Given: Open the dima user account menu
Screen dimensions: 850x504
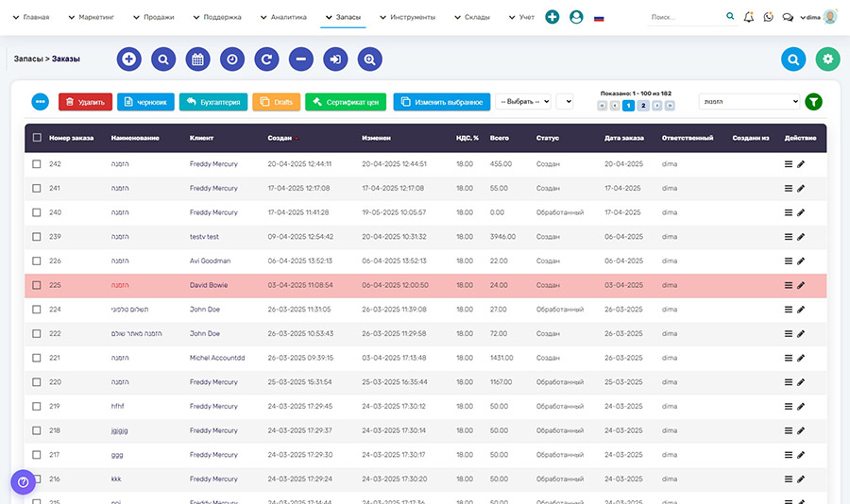Looking at the screenshot, I should pos(818,17).
